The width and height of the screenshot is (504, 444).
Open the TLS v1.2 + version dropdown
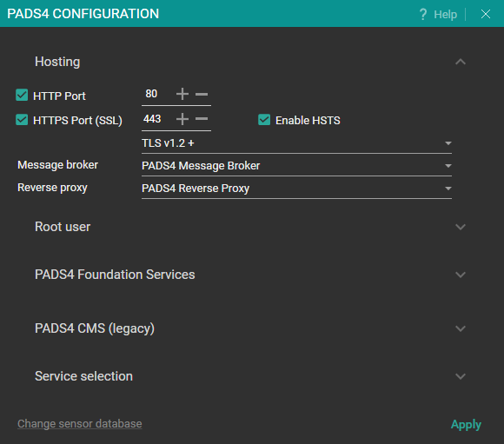click(296, 143)
